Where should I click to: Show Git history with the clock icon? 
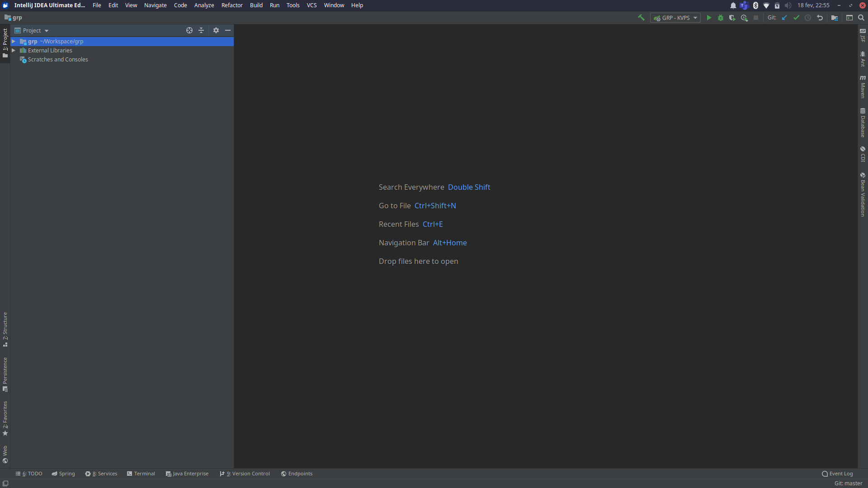click(808, 18)
